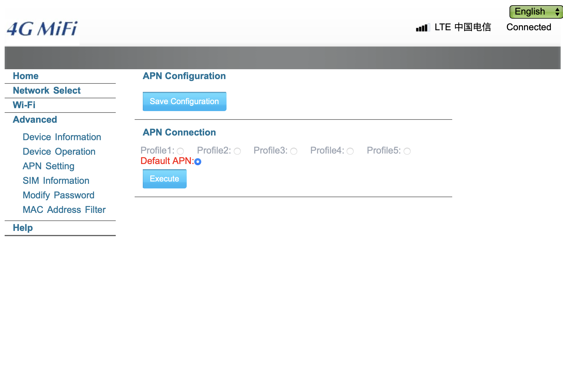The width and height of the screenshot is (563, 392).
Task: Select the Profile1 radio button
Action: pos(180,151)
